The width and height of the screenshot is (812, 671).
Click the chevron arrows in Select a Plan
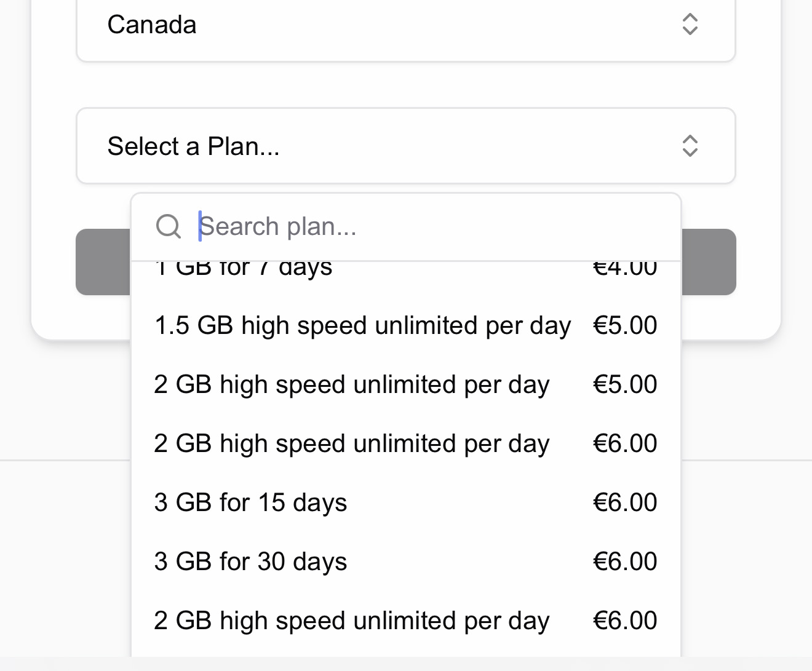pos(690,146)
